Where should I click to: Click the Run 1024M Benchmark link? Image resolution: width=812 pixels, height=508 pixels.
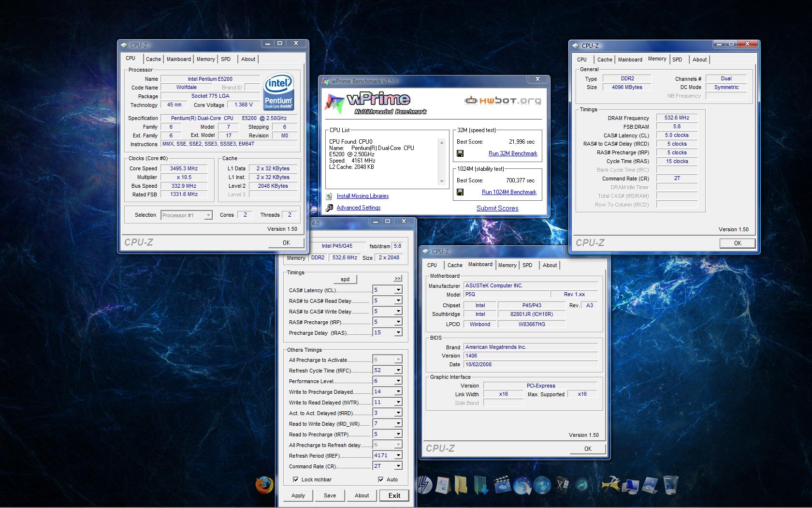coord(509,192)
